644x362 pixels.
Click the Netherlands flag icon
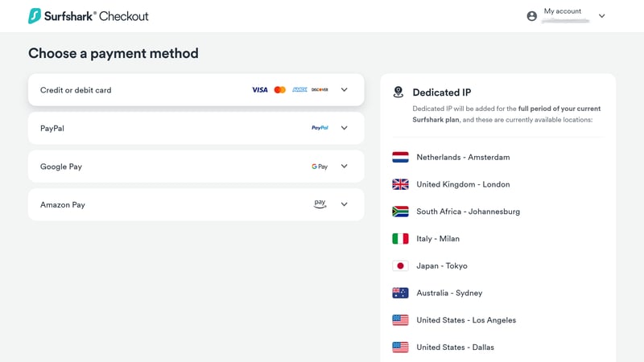point(400,157)
